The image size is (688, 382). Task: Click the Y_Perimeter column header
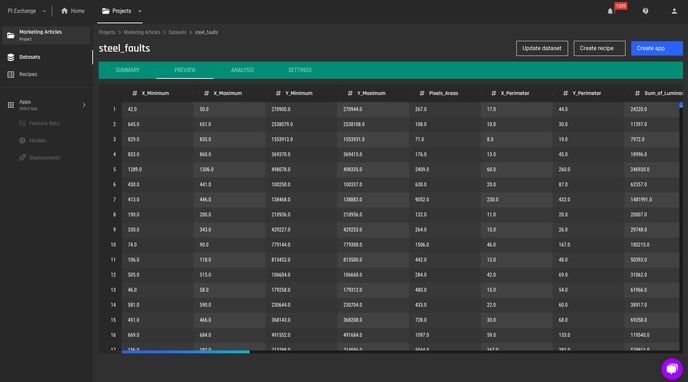tap(588, 93)
